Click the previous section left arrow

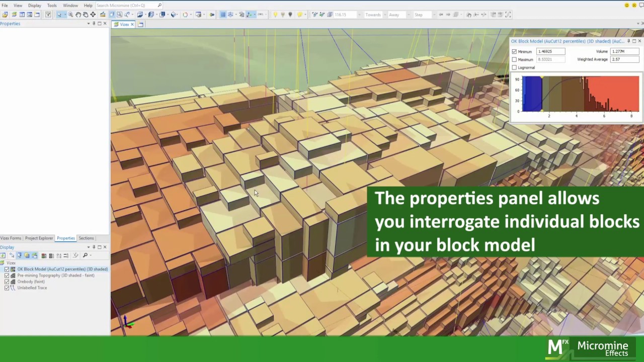[441, 15]
